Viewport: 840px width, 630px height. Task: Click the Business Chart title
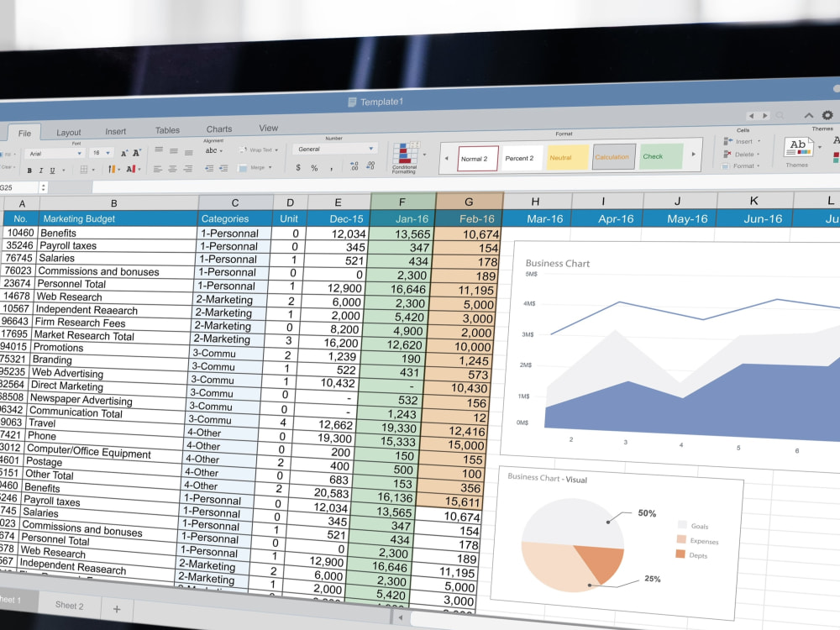coord(557,263)
